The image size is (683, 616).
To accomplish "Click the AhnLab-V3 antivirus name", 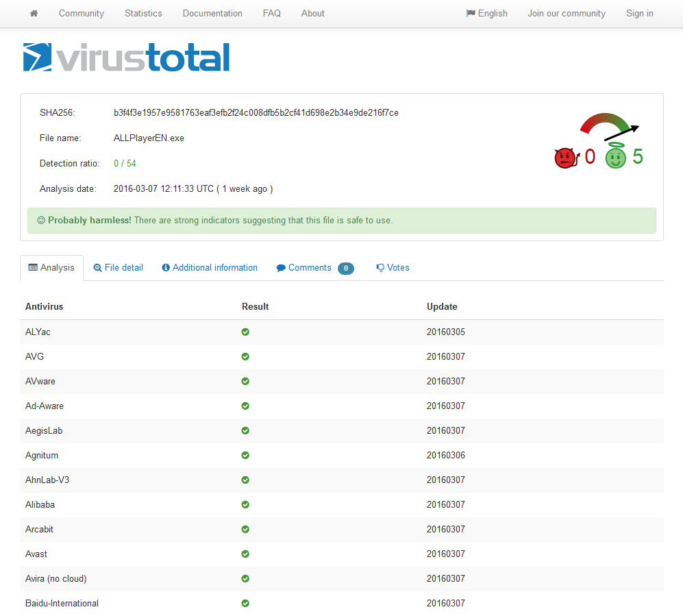I will point(47,480).
